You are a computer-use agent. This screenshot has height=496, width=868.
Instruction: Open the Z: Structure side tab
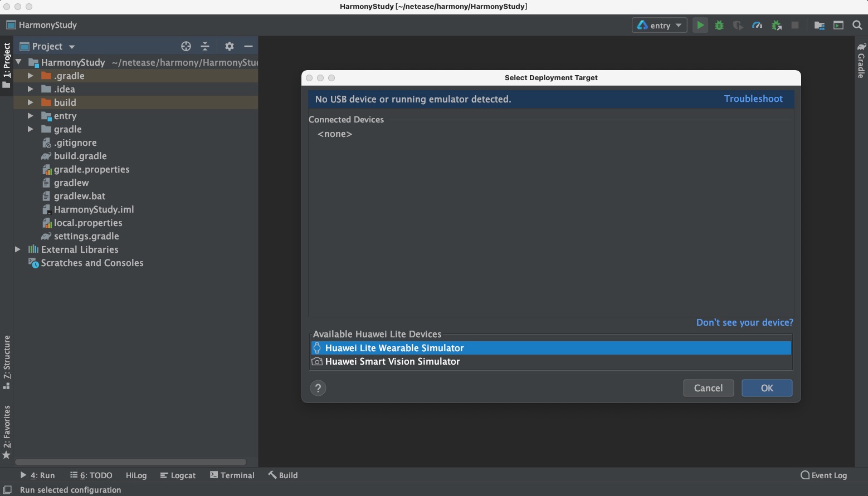point(7,362)
